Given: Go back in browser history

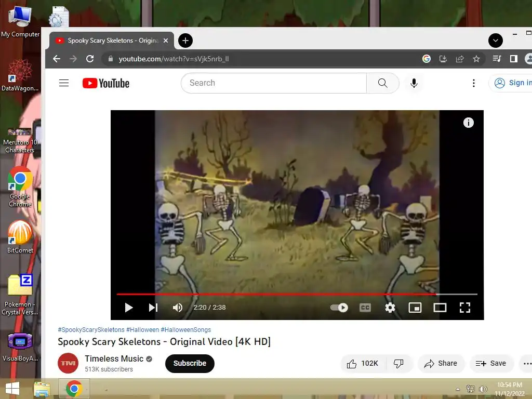Looking at the screenshot, I should point(57,59).
